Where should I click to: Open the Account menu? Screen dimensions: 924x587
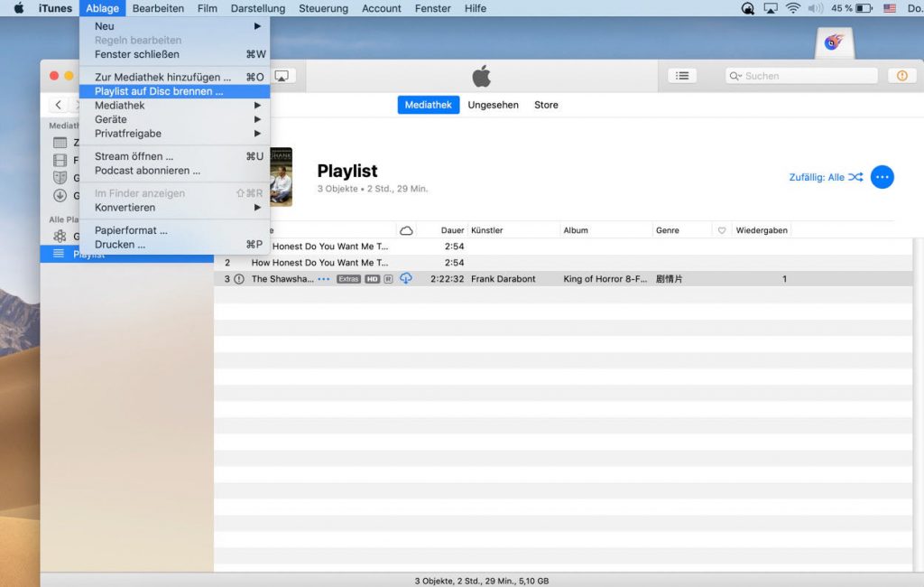(x=382, y=8)
